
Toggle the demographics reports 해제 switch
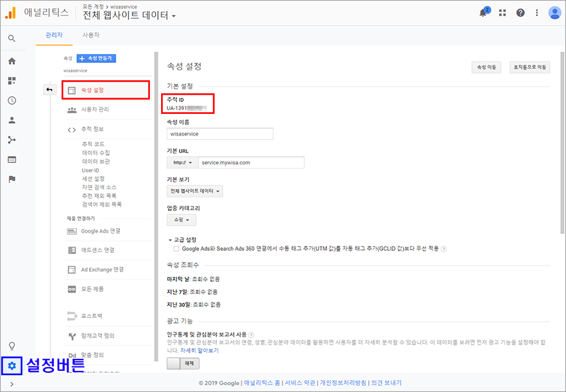pyautogui.click(x=183, y=363)
